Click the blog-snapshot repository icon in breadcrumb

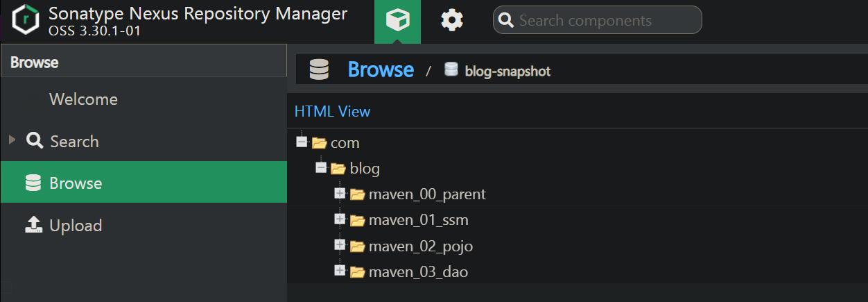[x=451, y=70]
